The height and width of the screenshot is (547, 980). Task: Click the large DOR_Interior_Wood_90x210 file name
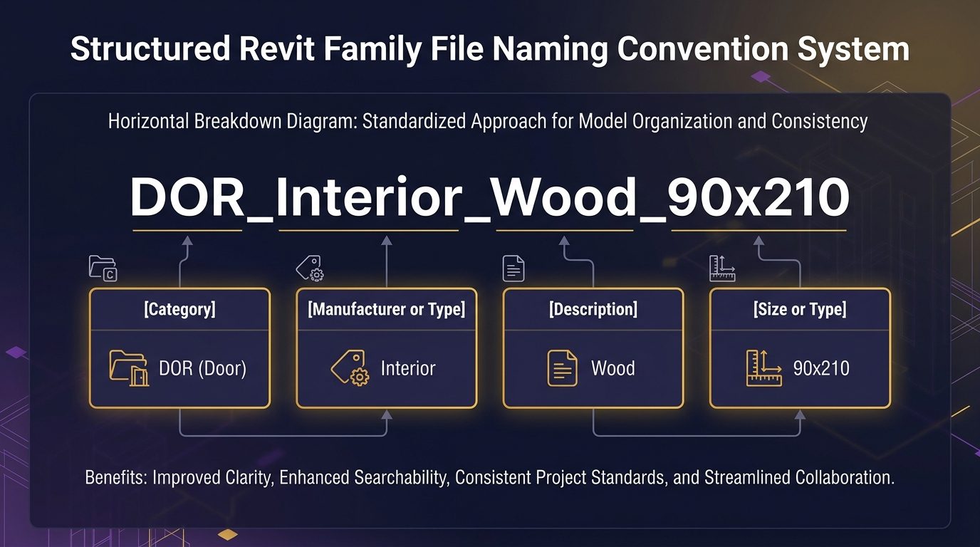[489, 197]
